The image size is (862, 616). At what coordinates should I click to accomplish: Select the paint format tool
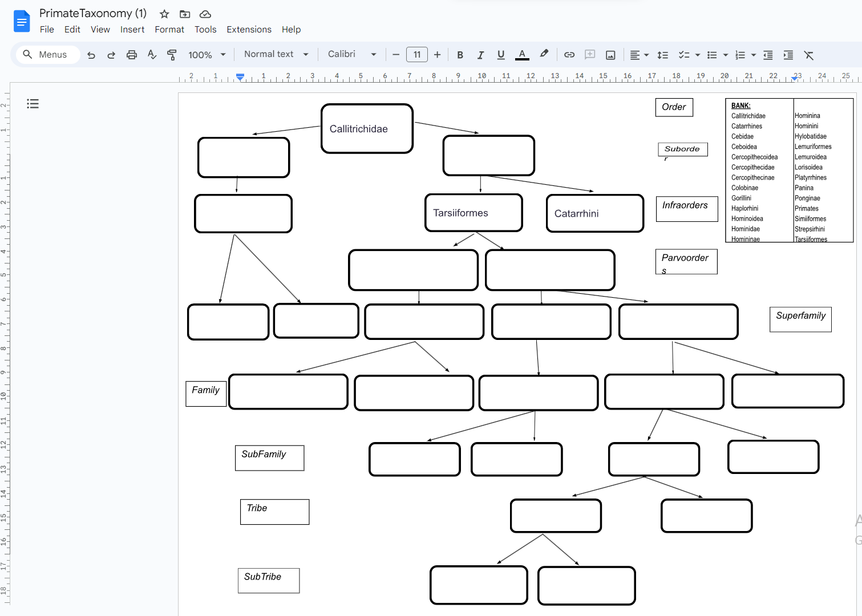coord(172,54)
